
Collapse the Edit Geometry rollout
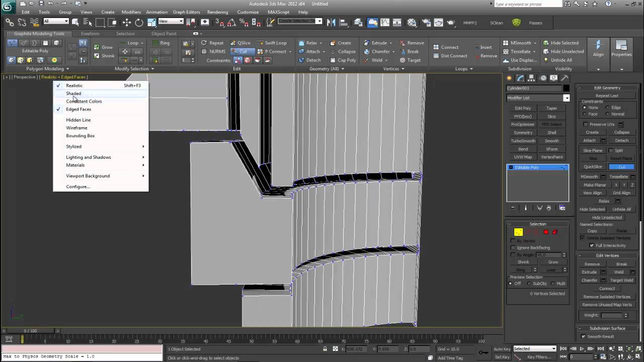(x=607, y=88)
